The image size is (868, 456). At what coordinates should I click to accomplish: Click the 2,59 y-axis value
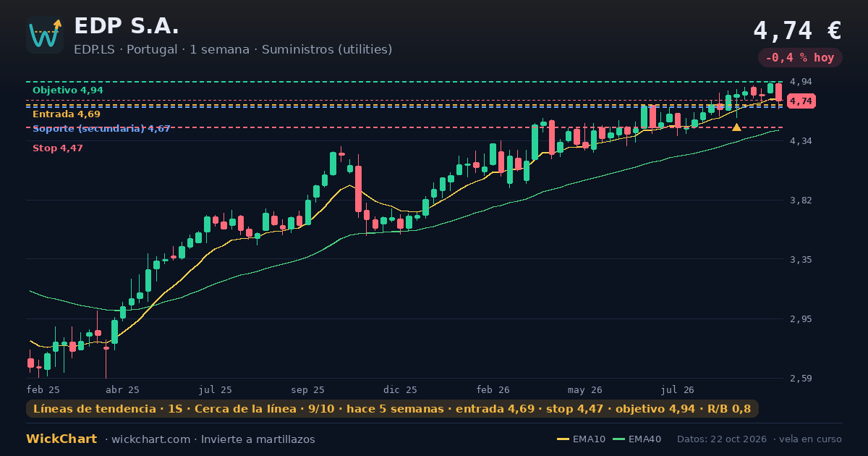[x=801, y=379]
